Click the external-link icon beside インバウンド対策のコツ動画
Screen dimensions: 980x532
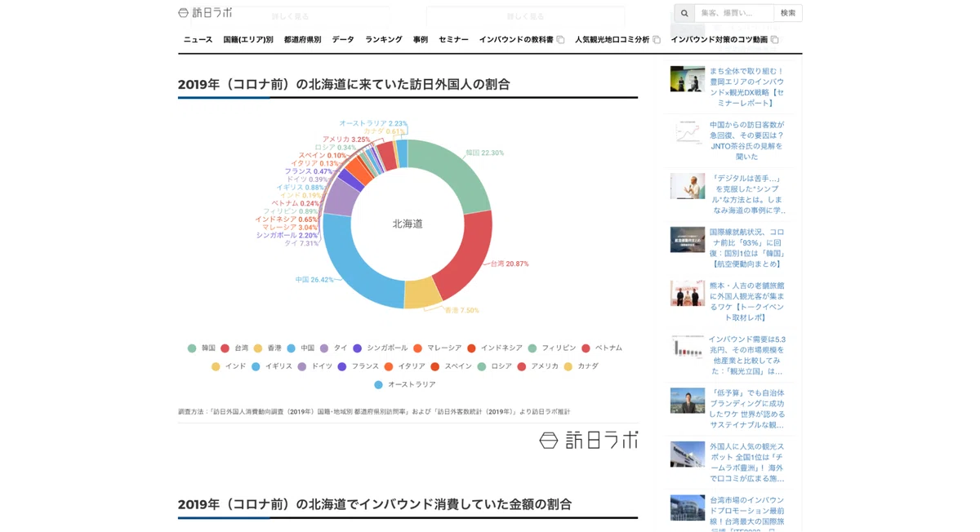click(774, 39)
